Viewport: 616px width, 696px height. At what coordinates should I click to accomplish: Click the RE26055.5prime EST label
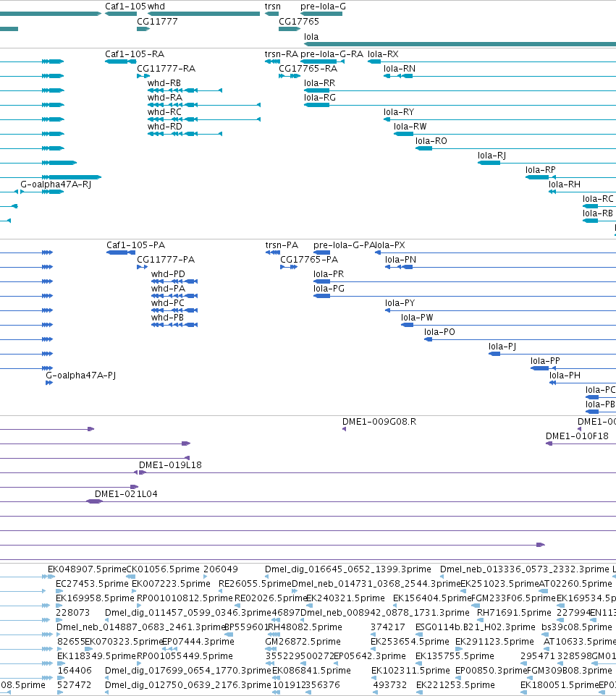(x=256, y=583)
